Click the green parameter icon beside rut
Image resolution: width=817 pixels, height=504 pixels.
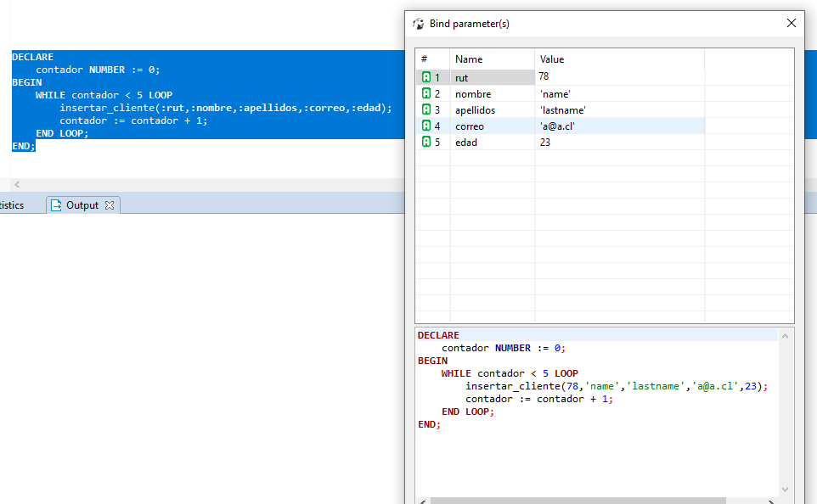coord(425,77)
